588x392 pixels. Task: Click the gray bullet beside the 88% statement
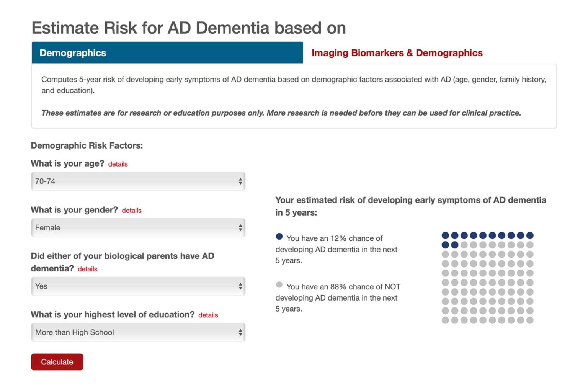click(x=279, y=284)
